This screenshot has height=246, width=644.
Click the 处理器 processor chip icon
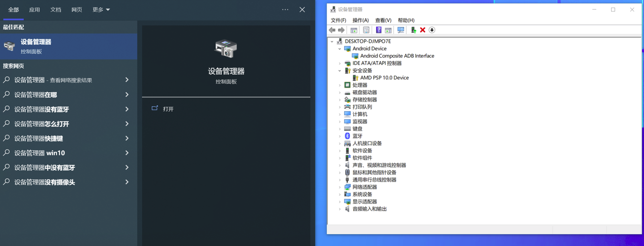348,85
